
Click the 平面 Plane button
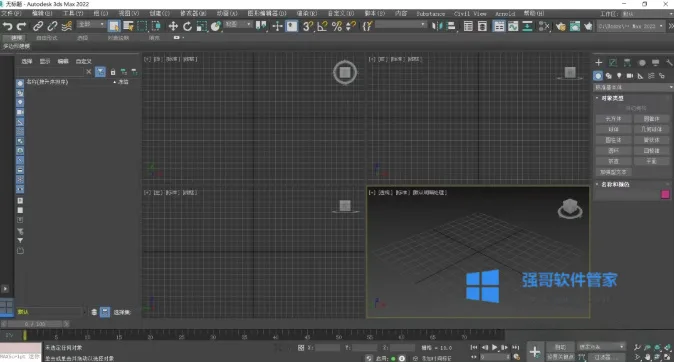coord(652,161)
